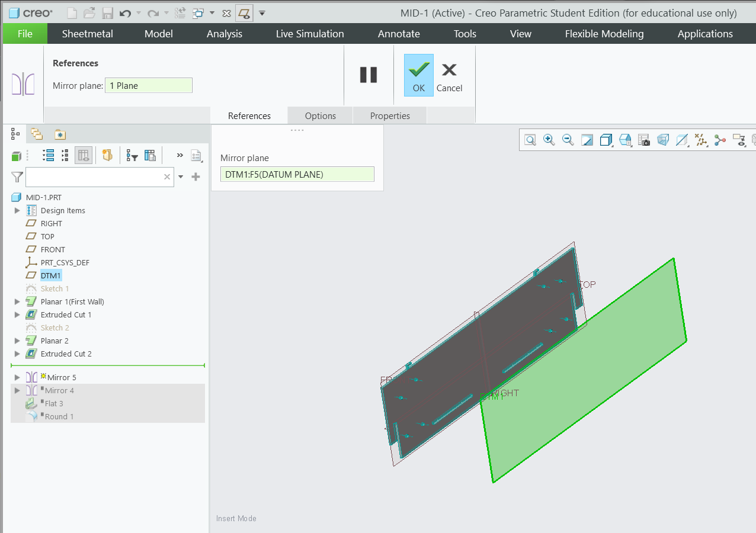Pause the mirror feature creation
Screen dimensions: 756x533
pos(369,75)
